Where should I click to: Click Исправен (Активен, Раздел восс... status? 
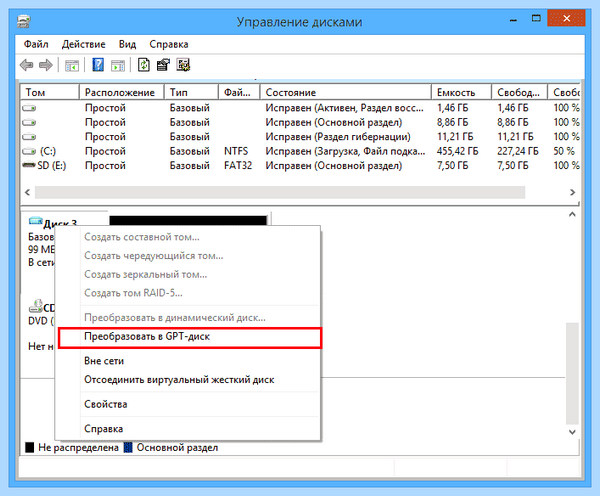(x=344, y=108)
